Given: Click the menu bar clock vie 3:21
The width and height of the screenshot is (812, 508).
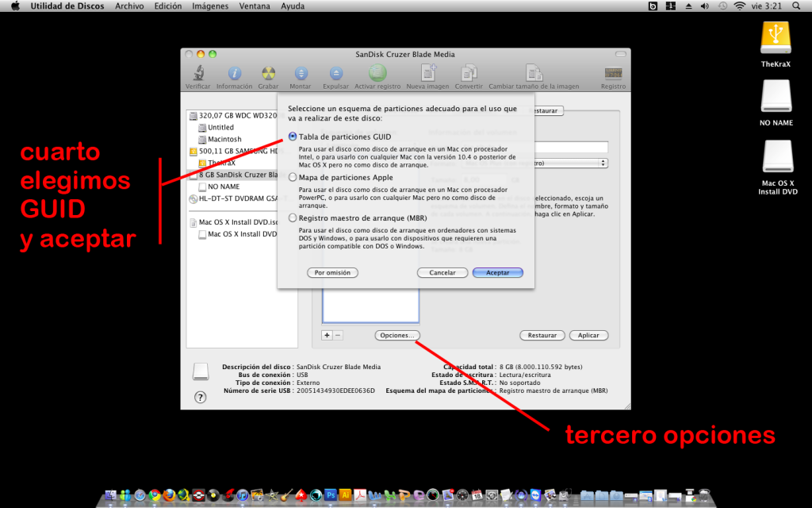Looking at the screenshot, I should pos(767,6).
